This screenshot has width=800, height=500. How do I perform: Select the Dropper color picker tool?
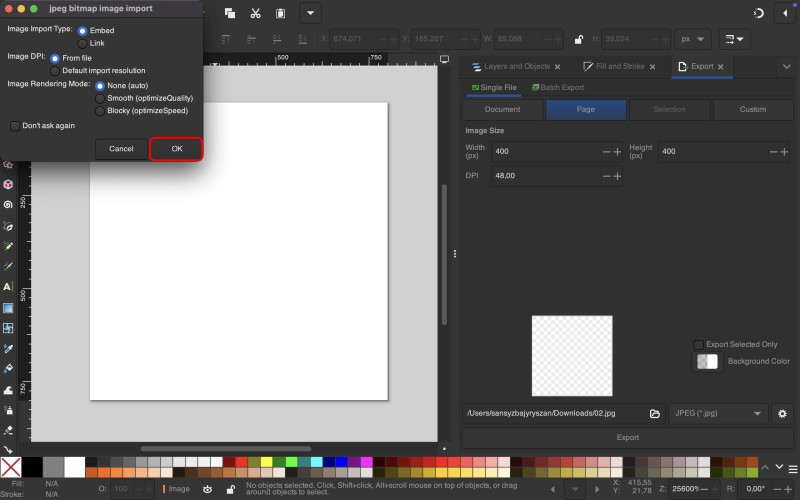8,348
